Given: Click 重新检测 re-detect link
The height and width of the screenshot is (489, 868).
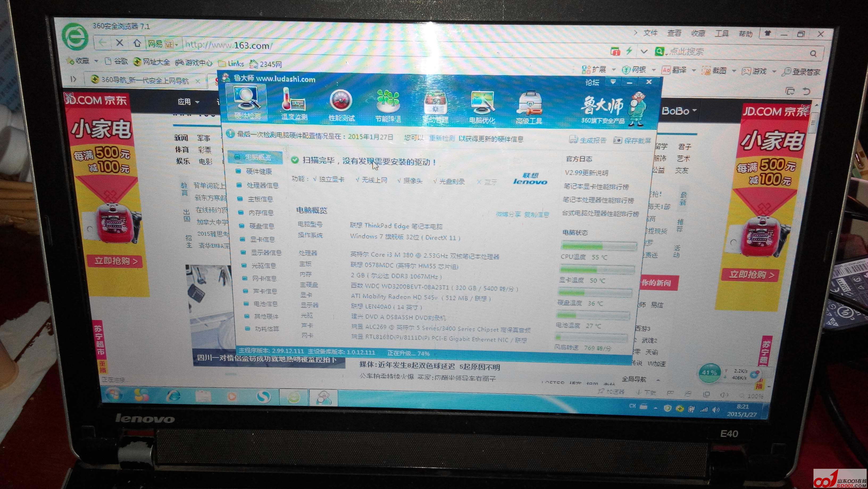Looking at the screenshot, I should (442, 138).
